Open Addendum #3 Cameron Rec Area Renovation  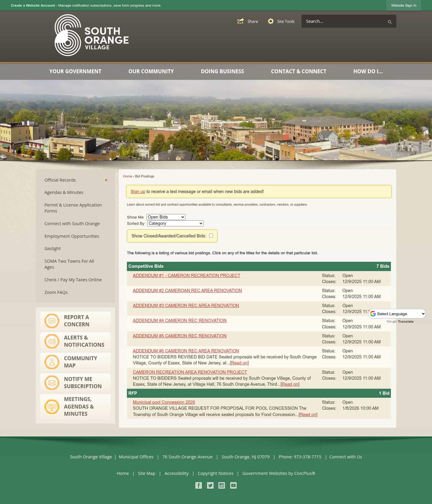[x=186, y=306]
